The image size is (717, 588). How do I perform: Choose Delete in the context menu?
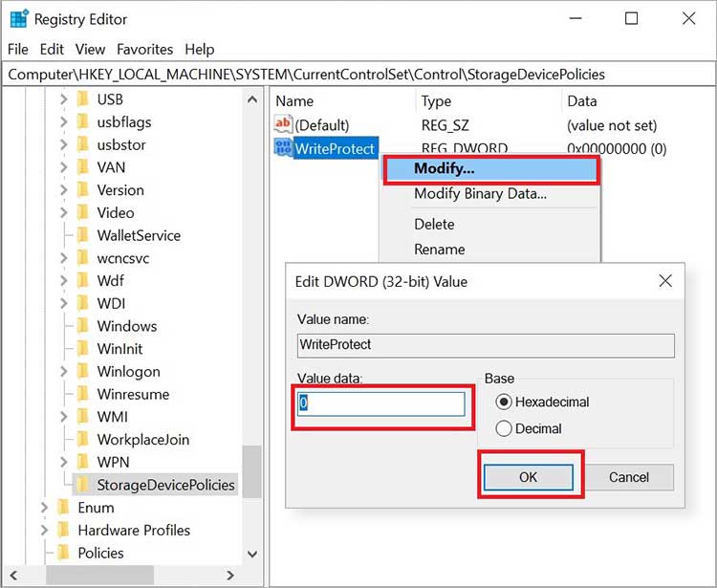pyautogui.click(x=490, y=224)
